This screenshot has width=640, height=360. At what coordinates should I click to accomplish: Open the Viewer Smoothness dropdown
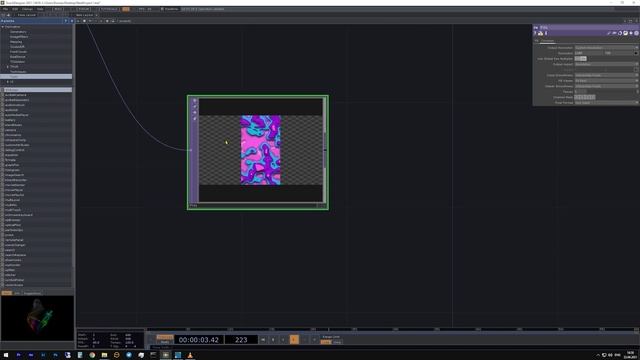(606, 86)
